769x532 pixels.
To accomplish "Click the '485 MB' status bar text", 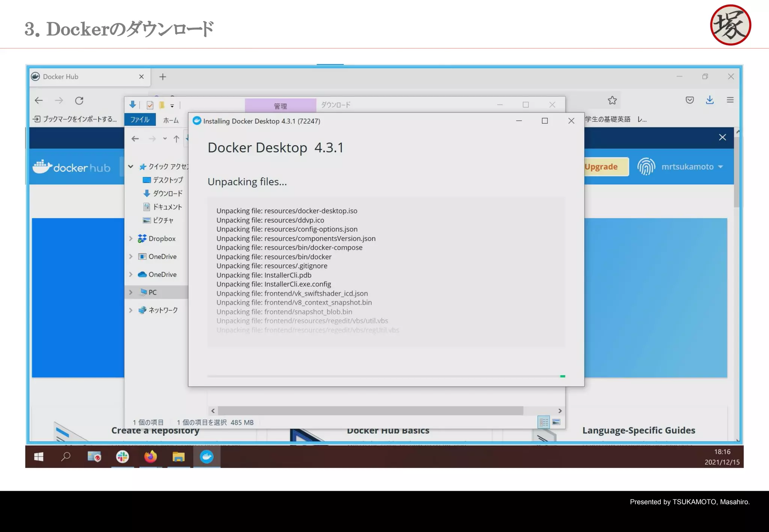I will point(242,422).
